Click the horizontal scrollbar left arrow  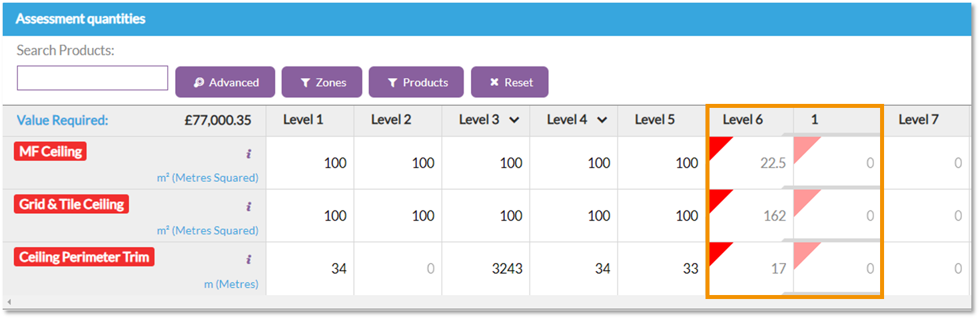9,302
